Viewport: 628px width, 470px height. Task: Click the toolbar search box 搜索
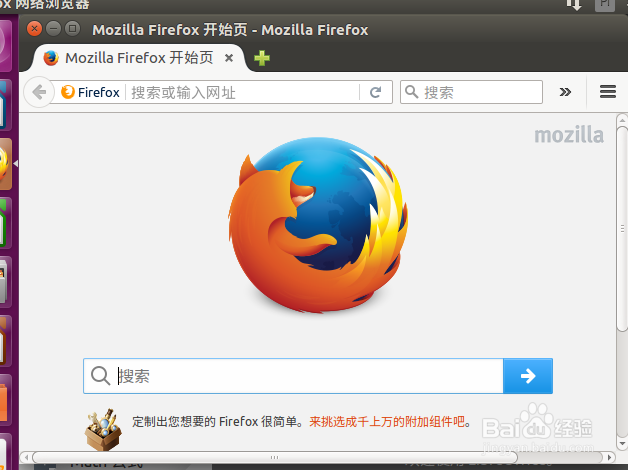[x=471, y=92]
